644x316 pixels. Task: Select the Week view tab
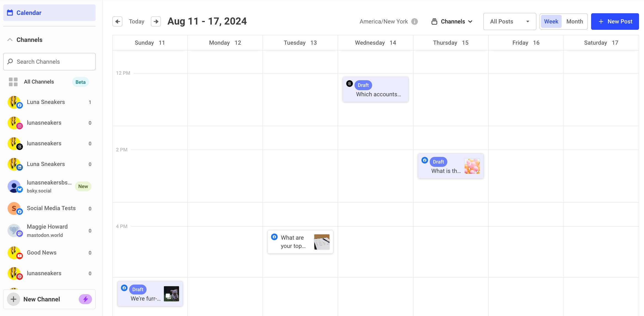(x=551, y=21)
